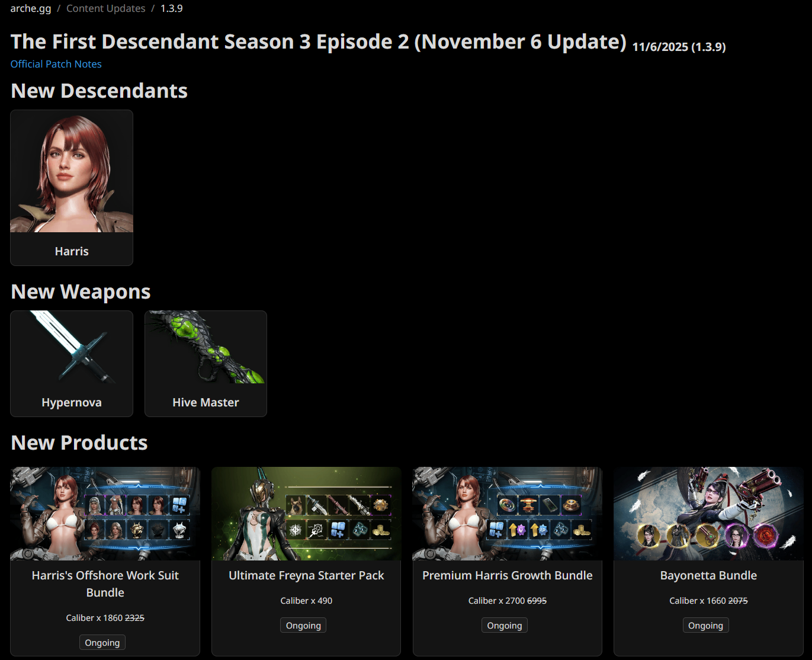Image resolution: width=812 pixels, height=660 pixels.
Task: Click the New Weapons heading
Action: [x=81, y=291]
